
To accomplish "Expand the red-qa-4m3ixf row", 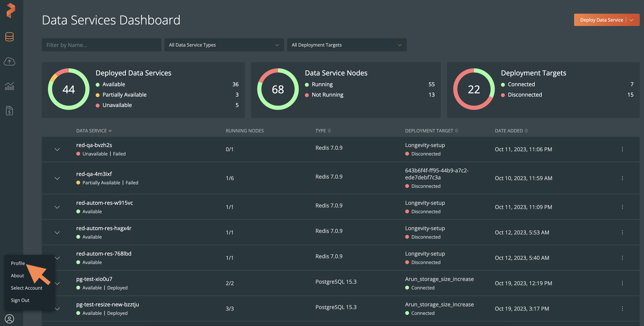I will click(x=57, y=178).
